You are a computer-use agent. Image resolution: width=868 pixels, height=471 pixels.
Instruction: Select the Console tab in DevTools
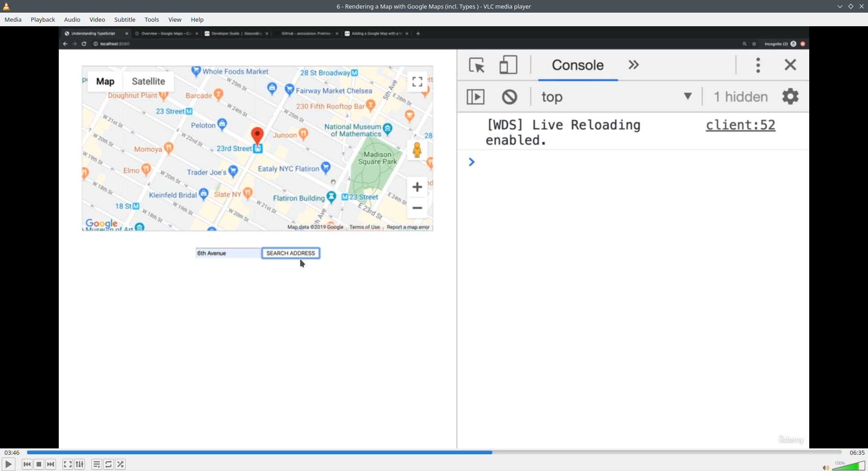pyautogui.click(x=578, y=65)
